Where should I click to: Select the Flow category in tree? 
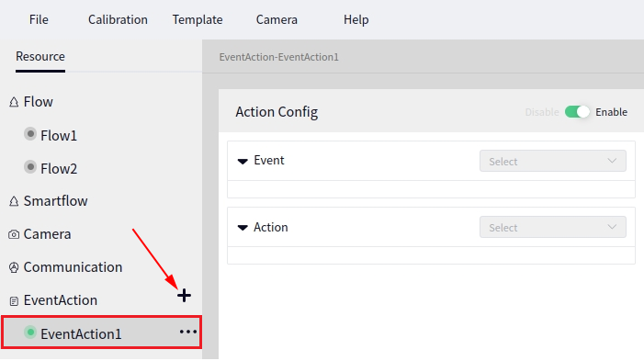pyautogui.click(x=39, y=102)
